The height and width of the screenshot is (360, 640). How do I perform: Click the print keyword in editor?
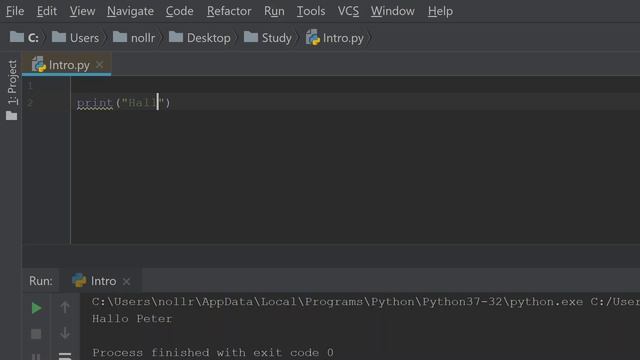[x=95, y=102]
